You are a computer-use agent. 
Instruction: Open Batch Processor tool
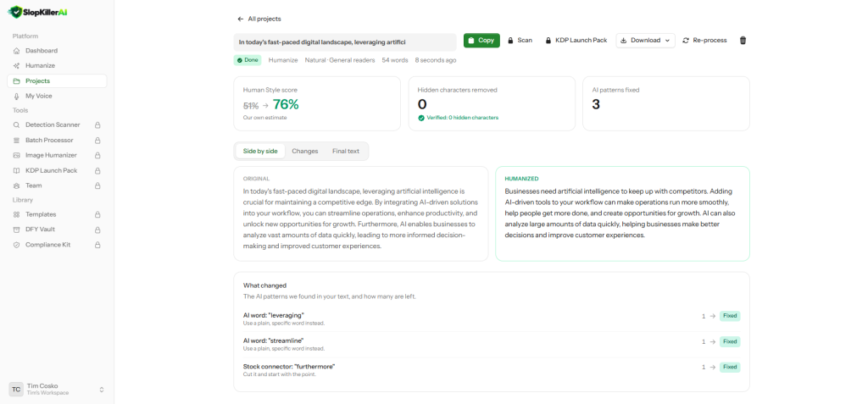[57, 140]
